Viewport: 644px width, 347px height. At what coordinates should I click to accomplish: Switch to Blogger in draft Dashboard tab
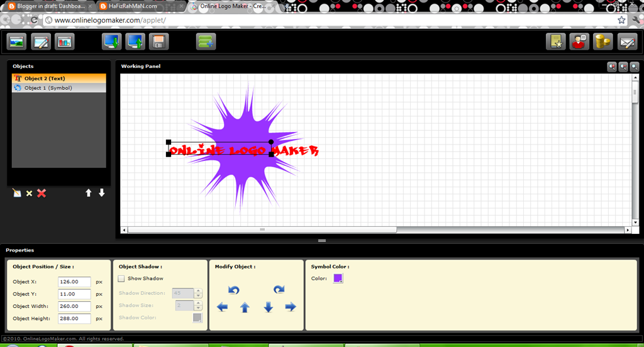click(49, 6)
